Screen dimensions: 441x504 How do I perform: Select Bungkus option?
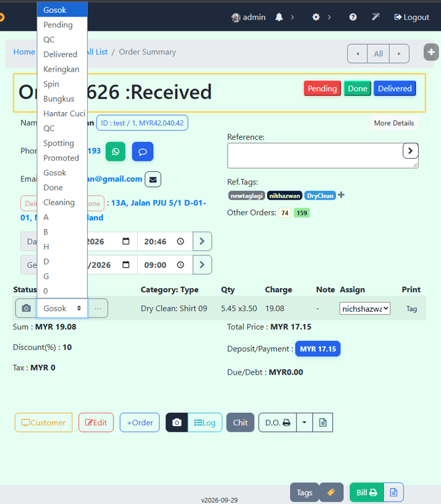tap(62, 98)
